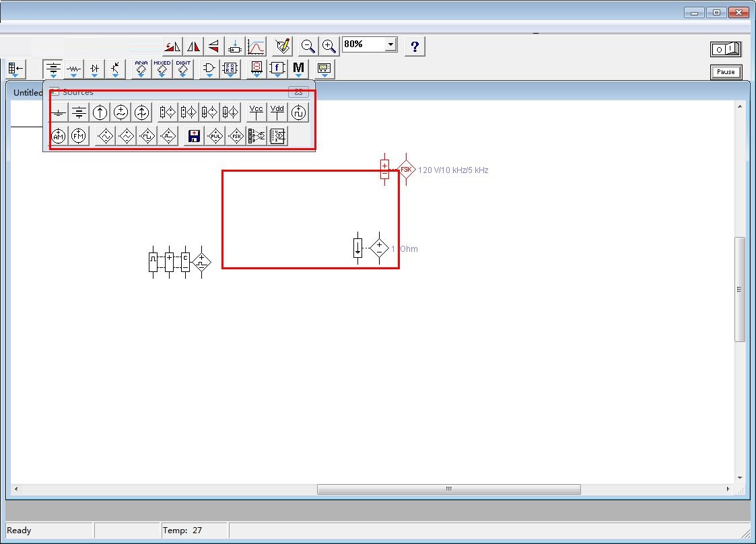Click the Help question mark button

(x=415, y=46)
